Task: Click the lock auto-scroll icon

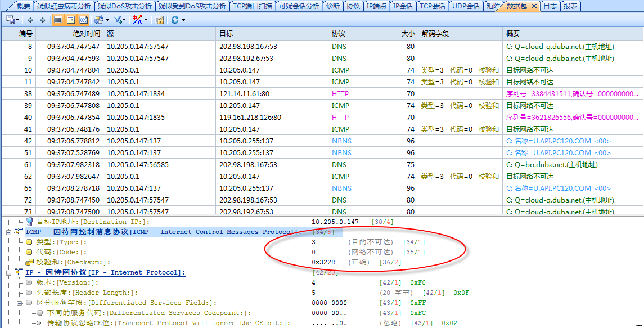Action: (159, 20)
